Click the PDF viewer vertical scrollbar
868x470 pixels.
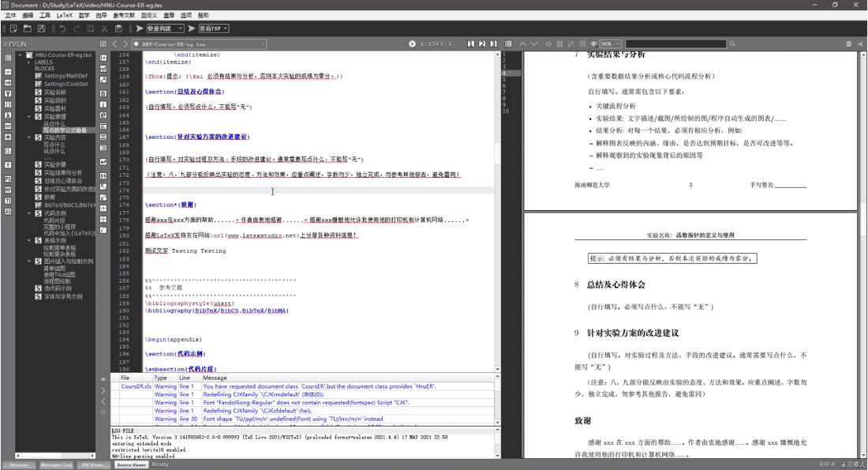(x=862, y=255)
